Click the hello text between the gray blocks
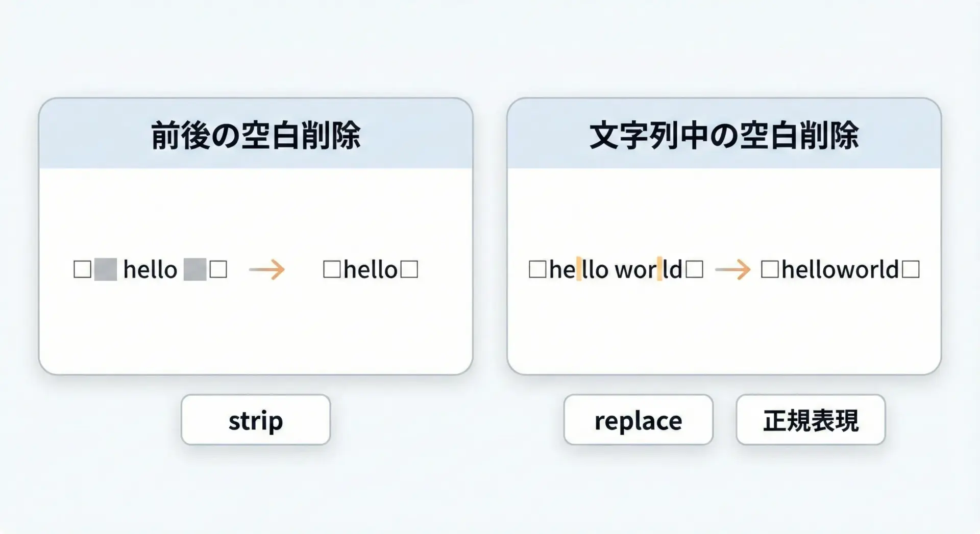Screen dimensions: 980x534 coord(150,269)
